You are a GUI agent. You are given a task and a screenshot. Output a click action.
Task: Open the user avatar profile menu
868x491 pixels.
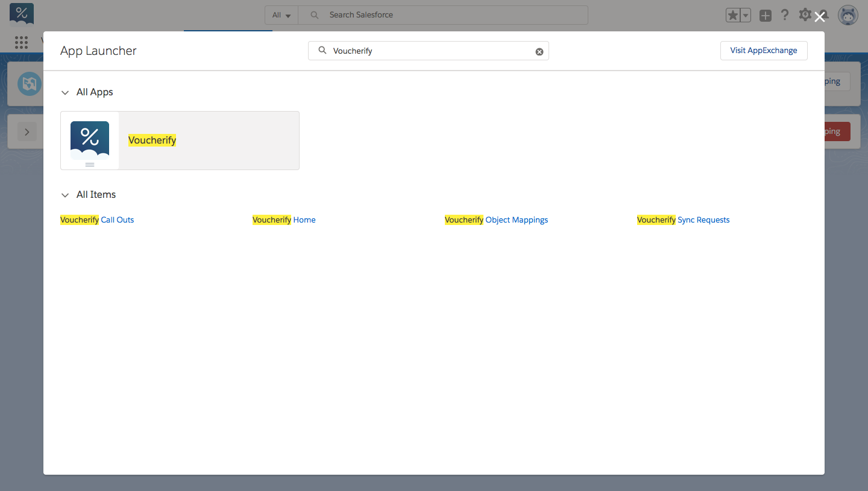click(848, 16)
